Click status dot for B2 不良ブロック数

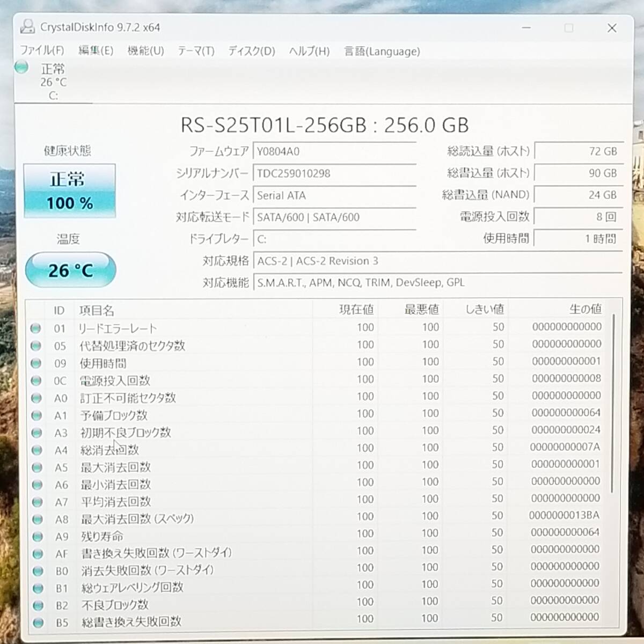pyautogui.click(x=38, y=605)
